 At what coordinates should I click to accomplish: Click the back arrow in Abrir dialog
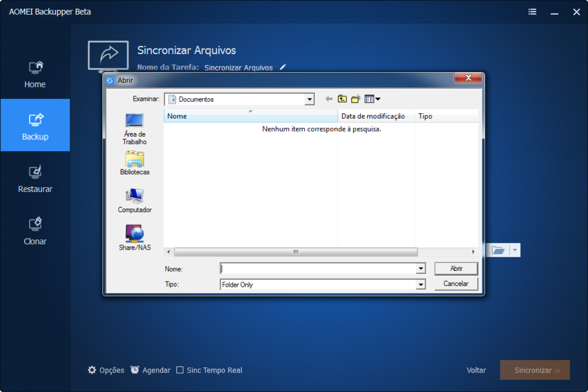(x=329, y=99)
